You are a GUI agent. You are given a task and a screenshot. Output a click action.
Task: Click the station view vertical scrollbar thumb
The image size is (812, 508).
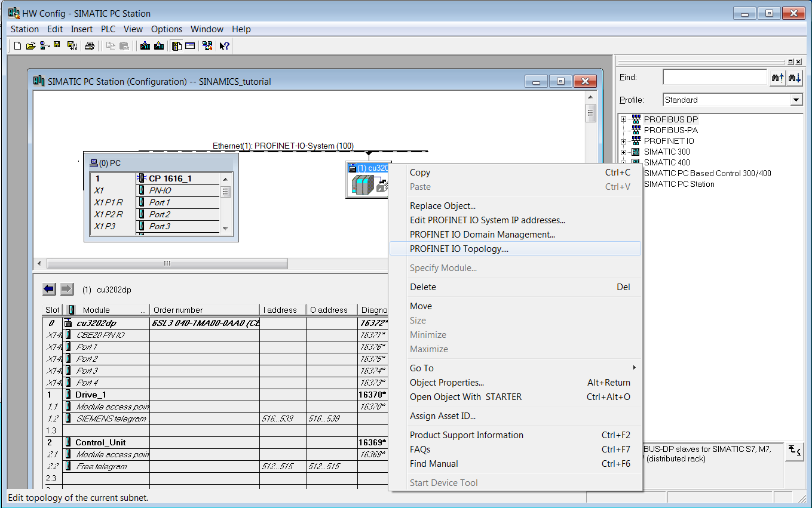click(x=590, y=112)
